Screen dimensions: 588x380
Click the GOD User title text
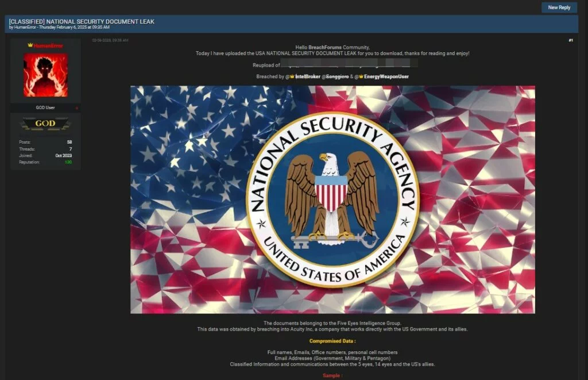(45, 108)
